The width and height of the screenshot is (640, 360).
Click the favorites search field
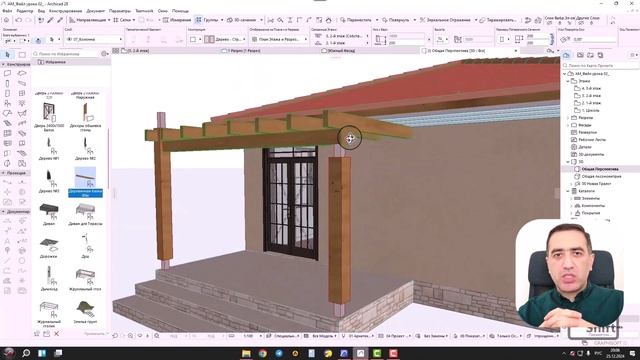66,53
